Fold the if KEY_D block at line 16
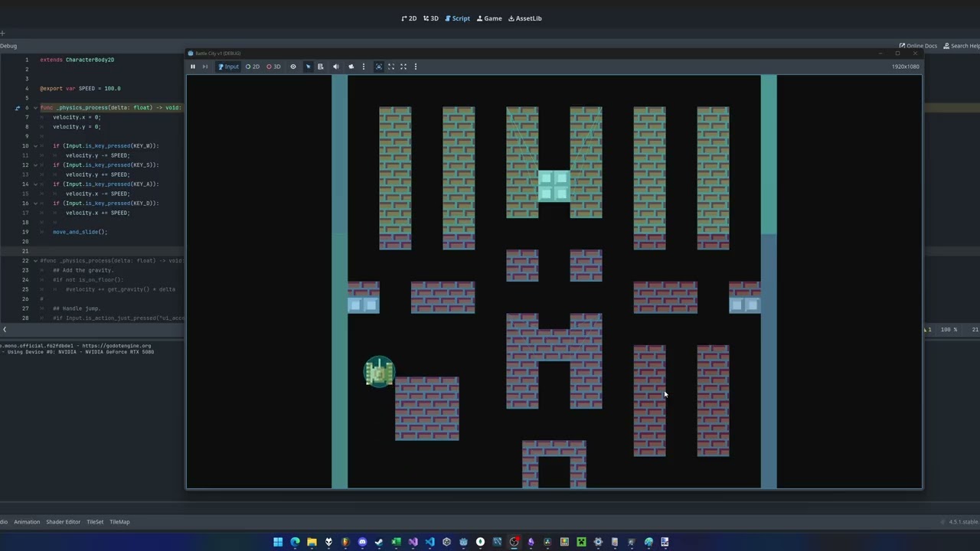 coord(35,204)
